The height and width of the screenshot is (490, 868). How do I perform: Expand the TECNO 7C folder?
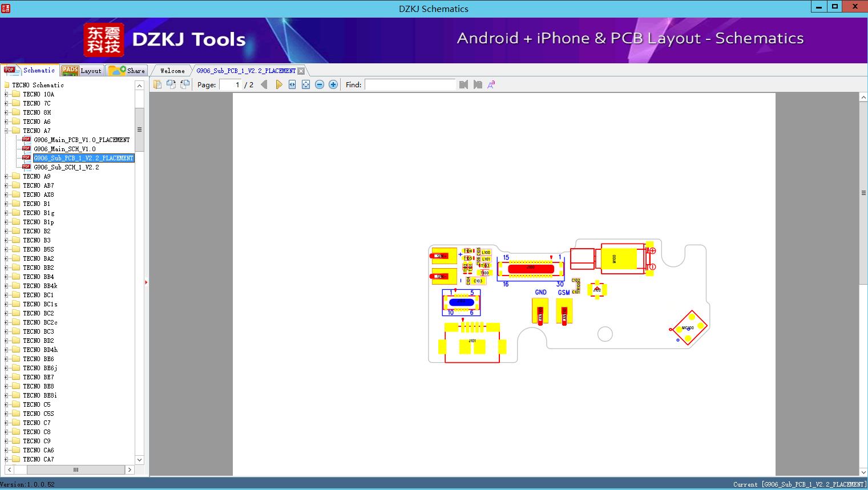tap(6, 103)
